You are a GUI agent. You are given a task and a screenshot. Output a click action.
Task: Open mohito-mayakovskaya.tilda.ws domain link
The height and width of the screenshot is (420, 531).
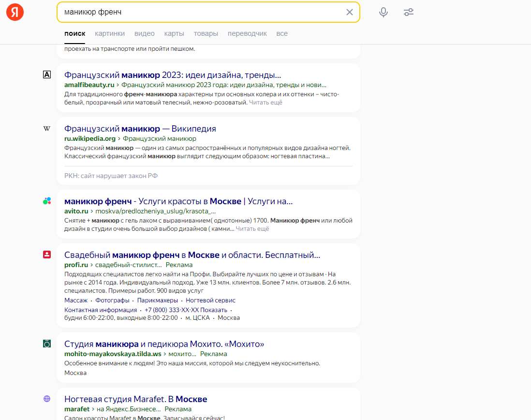pos(113,354)
